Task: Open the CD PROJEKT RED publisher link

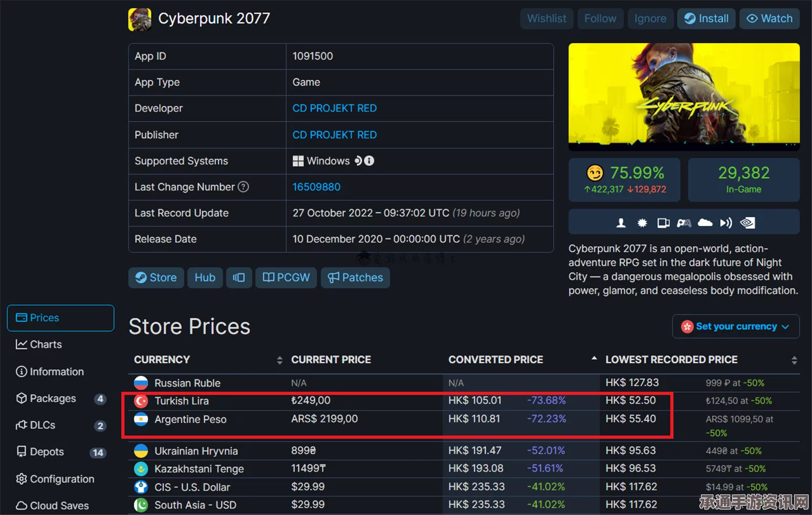Action: click(x=335, y=135)
